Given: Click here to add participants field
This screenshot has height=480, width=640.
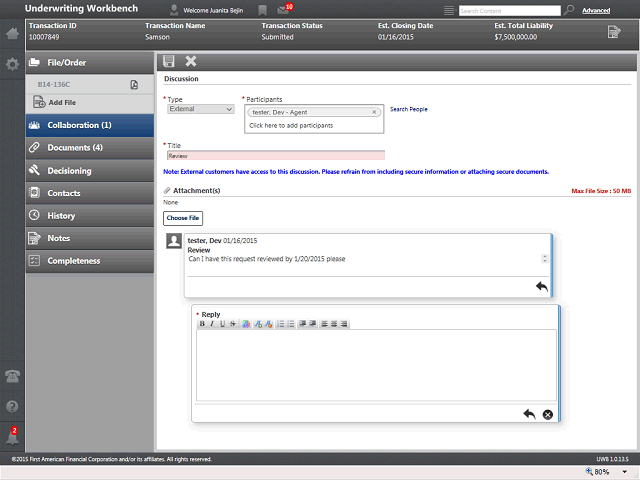Looking at the screenshot, I should click(291, 126).
